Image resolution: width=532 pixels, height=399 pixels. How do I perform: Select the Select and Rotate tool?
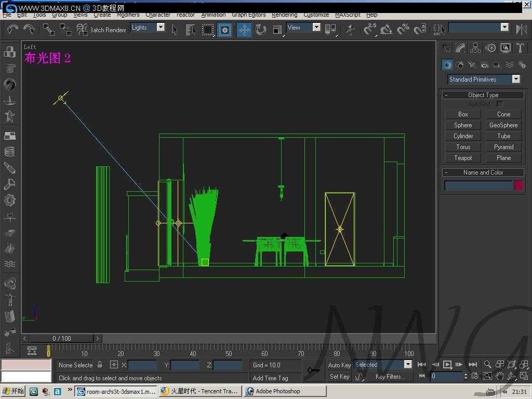261,30
